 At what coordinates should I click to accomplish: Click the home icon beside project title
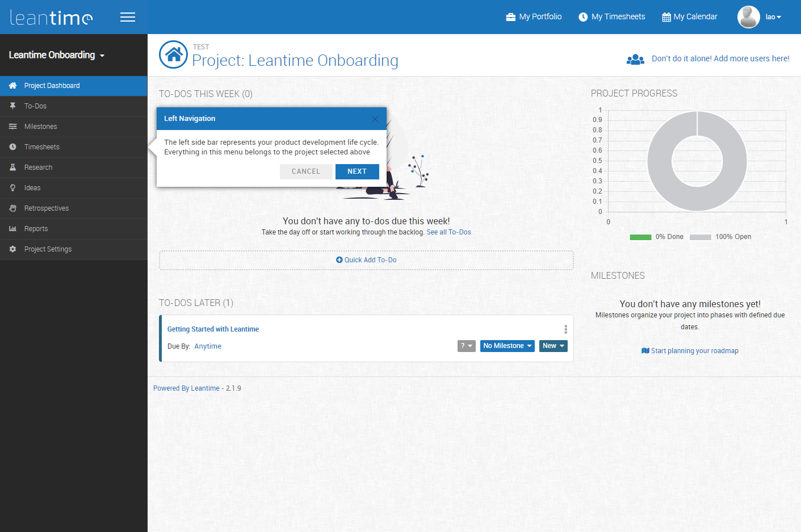tap(173, 55)
